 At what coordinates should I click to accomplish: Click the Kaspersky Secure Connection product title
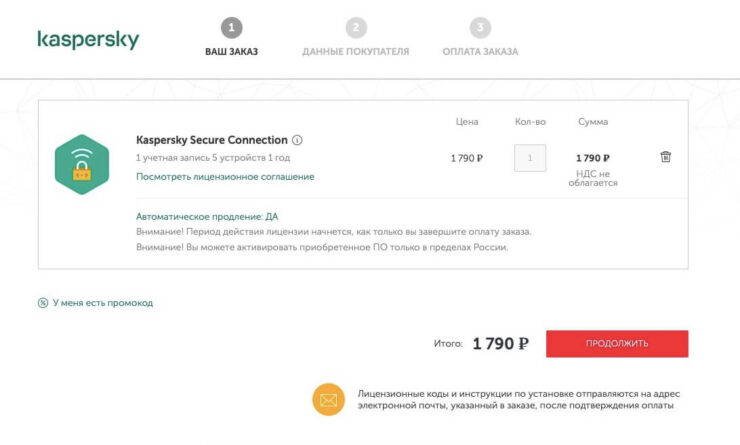[212, 140]
